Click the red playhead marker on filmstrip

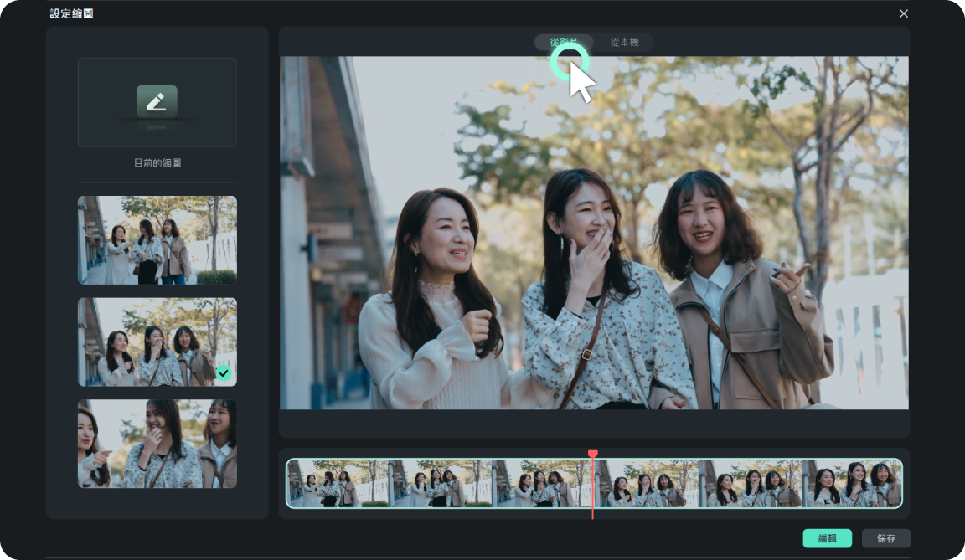(593, 455)
